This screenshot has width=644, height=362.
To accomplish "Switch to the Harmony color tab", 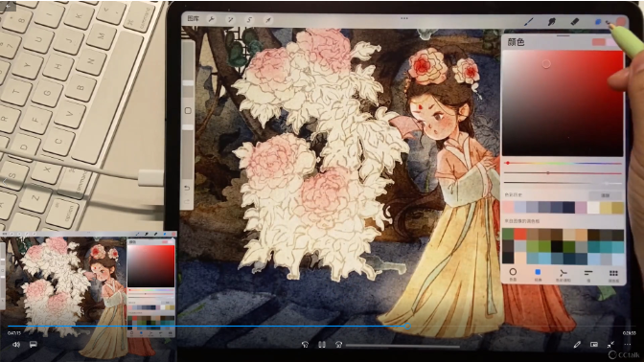I will [563, 275].
